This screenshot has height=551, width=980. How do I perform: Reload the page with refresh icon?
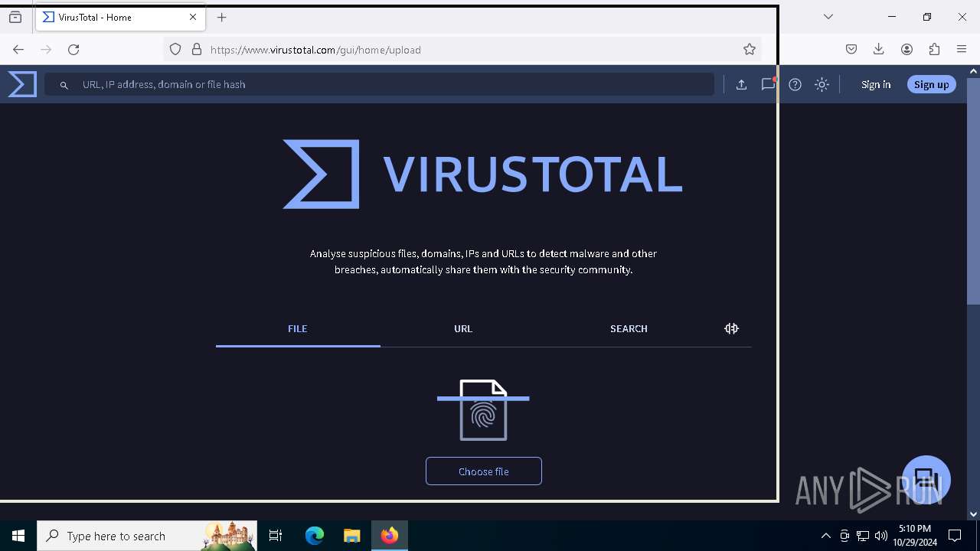pos(73,50)
